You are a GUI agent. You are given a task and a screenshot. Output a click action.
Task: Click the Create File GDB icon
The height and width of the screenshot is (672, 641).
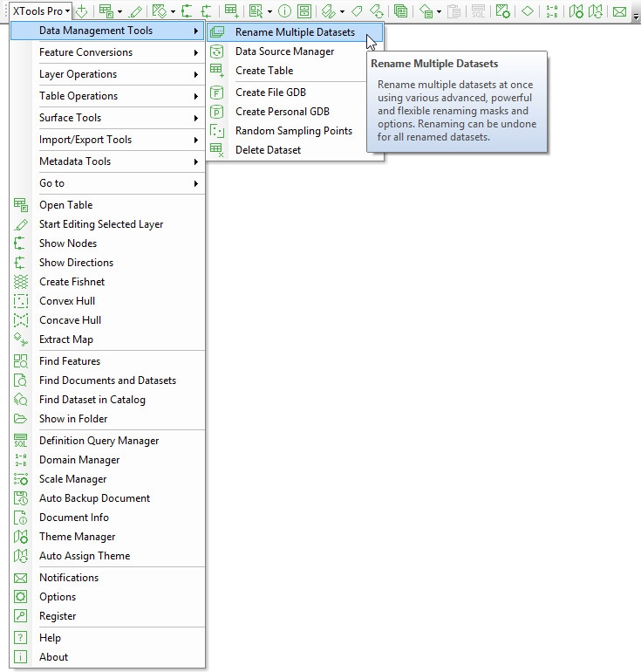click(217, 93)
